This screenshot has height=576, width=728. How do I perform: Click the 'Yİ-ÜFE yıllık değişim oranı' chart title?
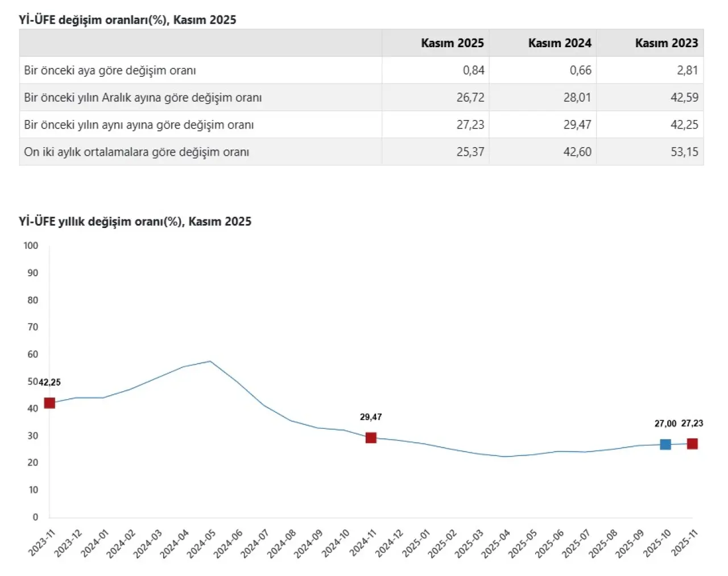[x=135, y=222]
